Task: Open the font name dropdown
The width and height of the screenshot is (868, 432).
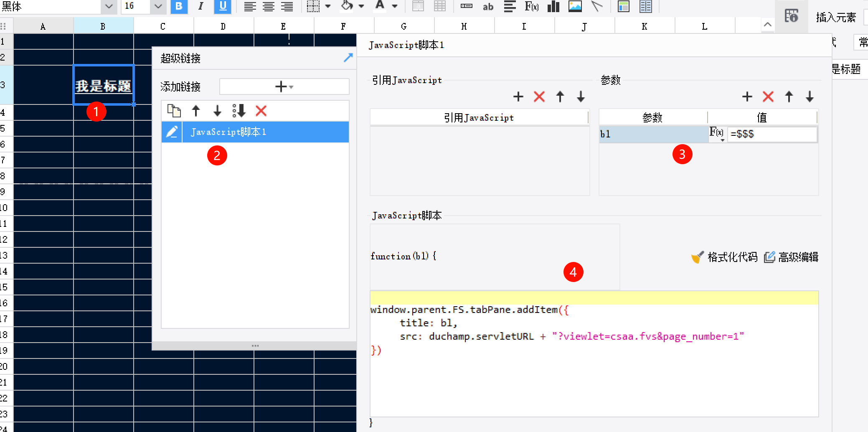Action: coord(109,6)
